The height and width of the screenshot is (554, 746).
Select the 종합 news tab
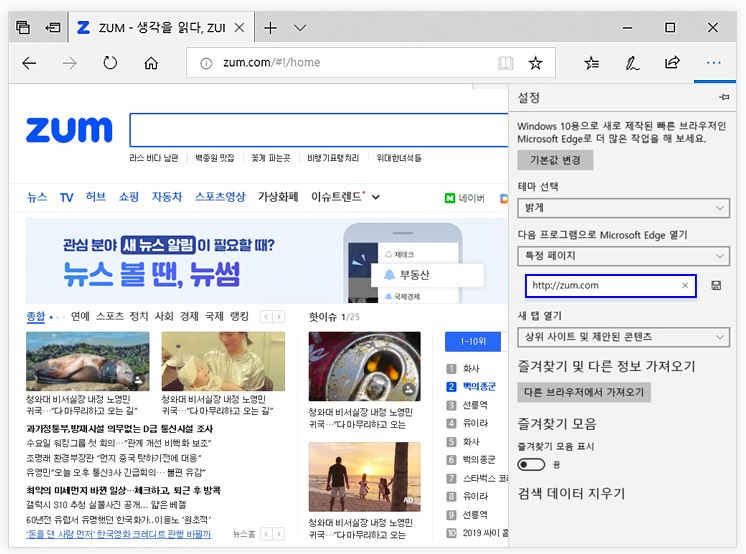36,316
